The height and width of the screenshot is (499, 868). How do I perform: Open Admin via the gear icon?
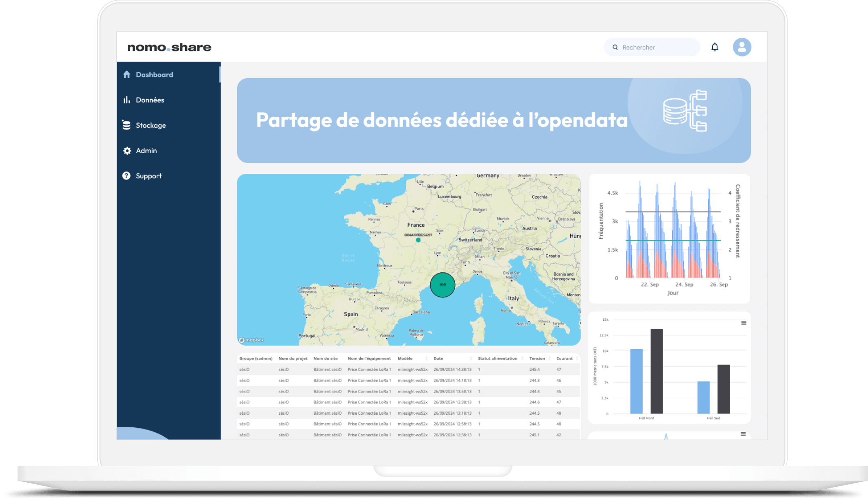pyautogui.click(x=127, y=151)
